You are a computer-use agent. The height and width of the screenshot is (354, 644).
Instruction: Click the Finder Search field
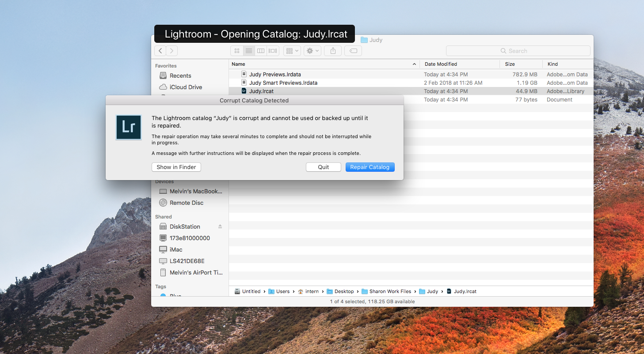tap(518, 51)
